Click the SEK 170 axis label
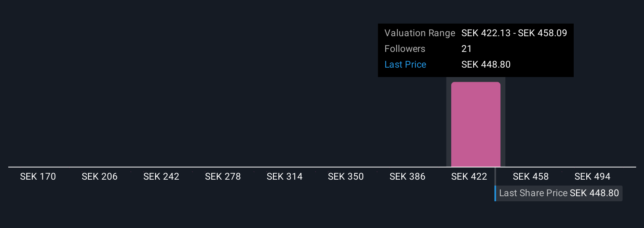 click(38, 177)
